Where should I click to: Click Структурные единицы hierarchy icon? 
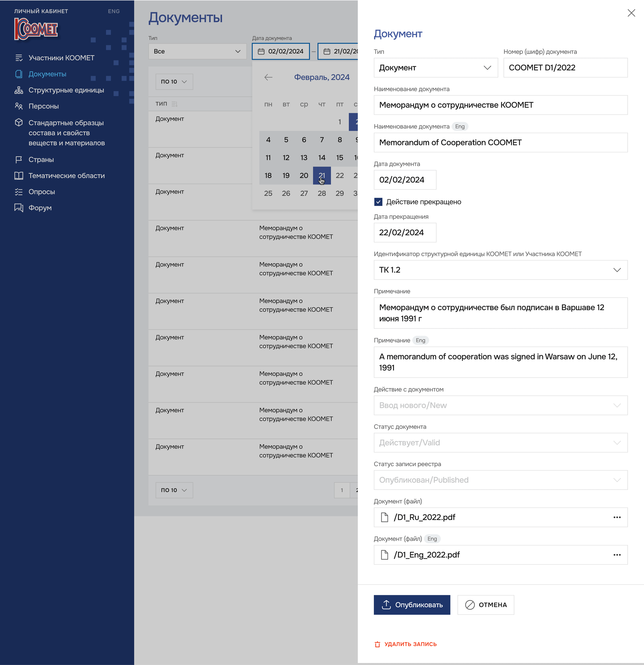point(19,90)
